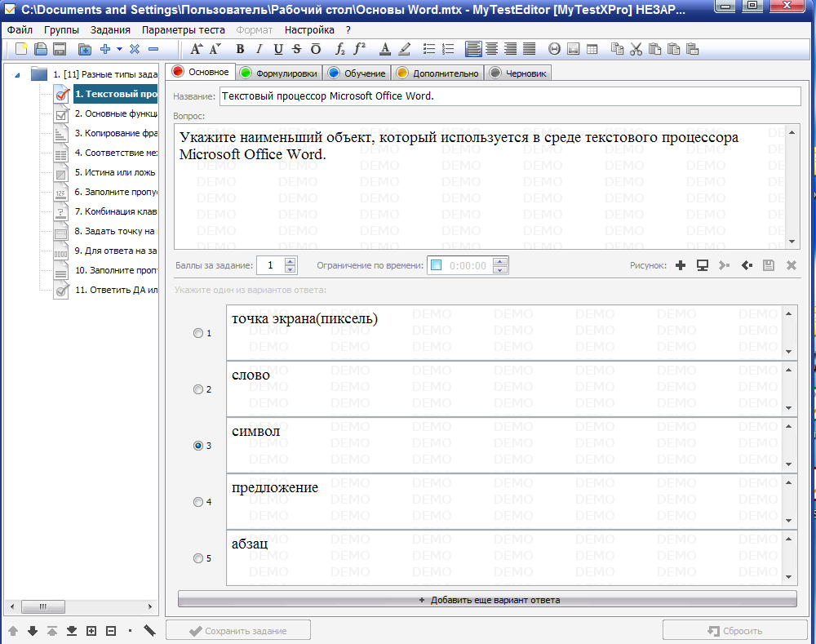The height and width of the screenshot is (644, 816).
Task: Open the Параметры теста menu
Action: pyautogui.click(x=183, y=30)
